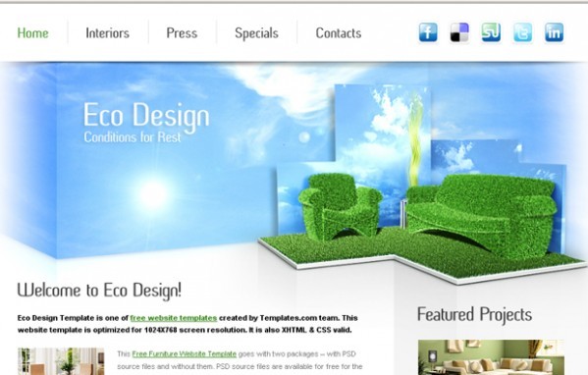588x375 pixels.
Task: Click the Featured Projects heading
Action: tap(474, 314)
